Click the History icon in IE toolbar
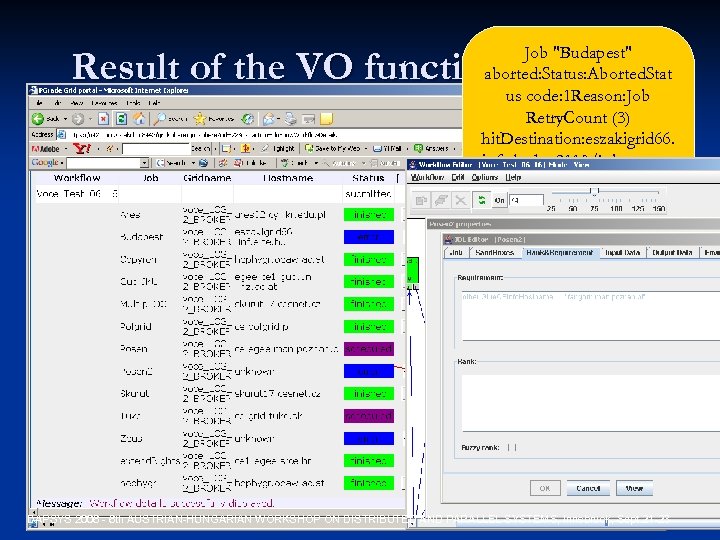Screen dimensions: 720x540 [248, 119]
